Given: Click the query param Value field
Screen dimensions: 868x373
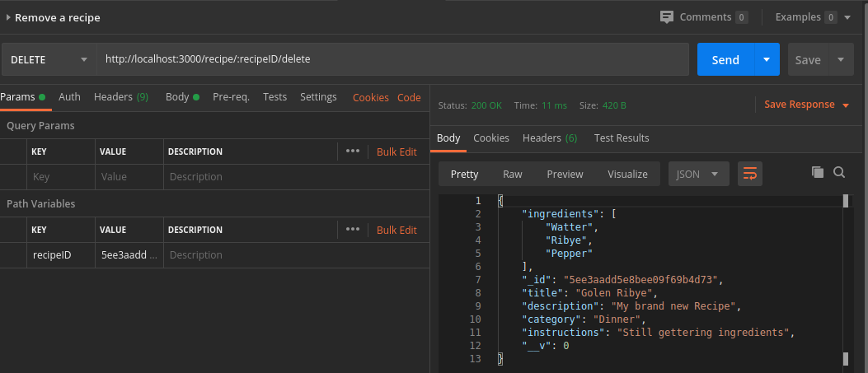Looking at the screenshot, I should (x=129, y=177).
